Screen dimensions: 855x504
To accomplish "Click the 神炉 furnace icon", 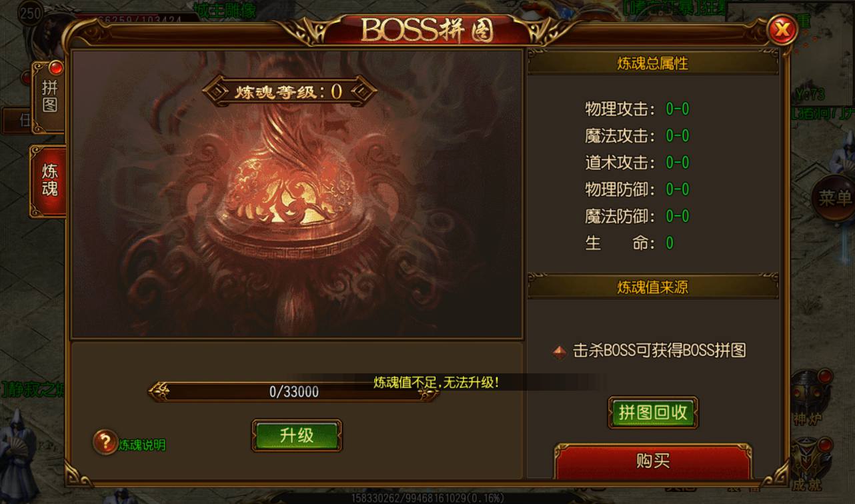I will (808, 397).
